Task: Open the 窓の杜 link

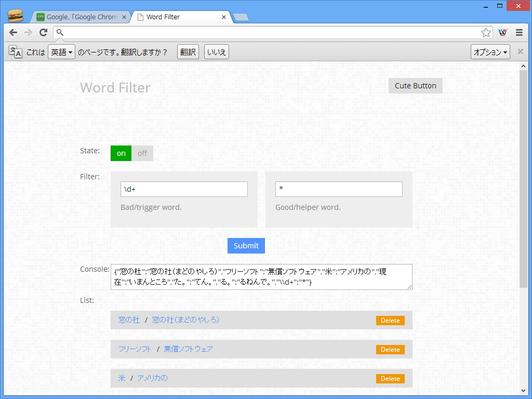Action: 128,320
